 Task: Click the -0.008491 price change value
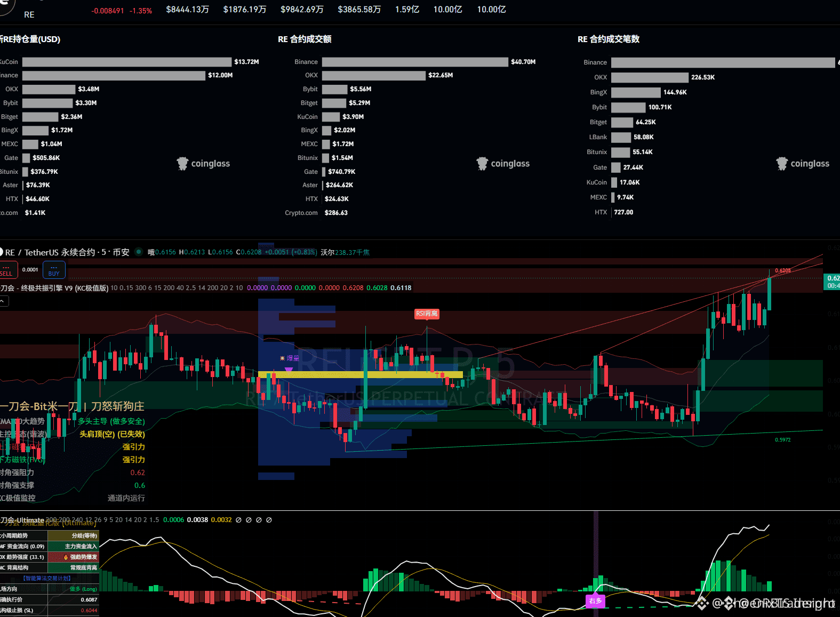(x=108, y=11)
